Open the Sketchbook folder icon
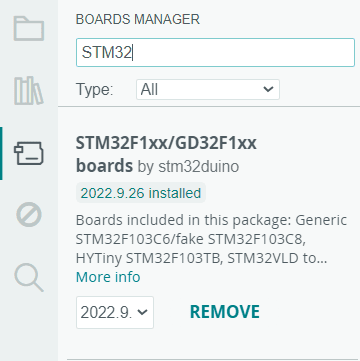 pyautogui.click(x=29, y=29)
